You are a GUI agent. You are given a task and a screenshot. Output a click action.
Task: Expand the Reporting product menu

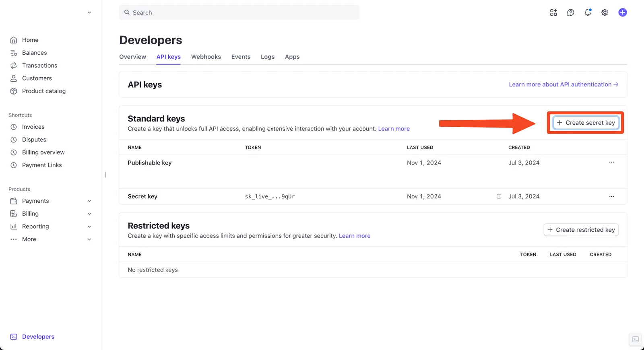pyautogui.click(x=89, y=227)
